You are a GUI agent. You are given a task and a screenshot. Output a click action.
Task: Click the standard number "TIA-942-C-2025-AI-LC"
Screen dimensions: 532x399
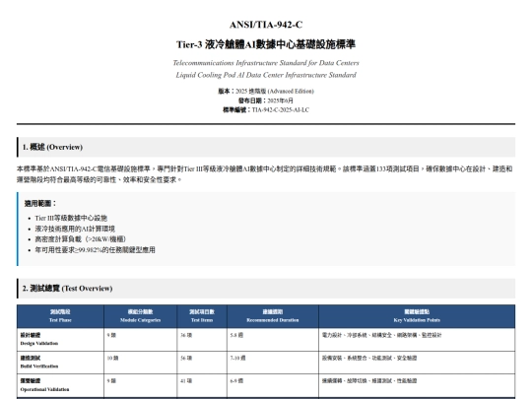coord(280,110)
